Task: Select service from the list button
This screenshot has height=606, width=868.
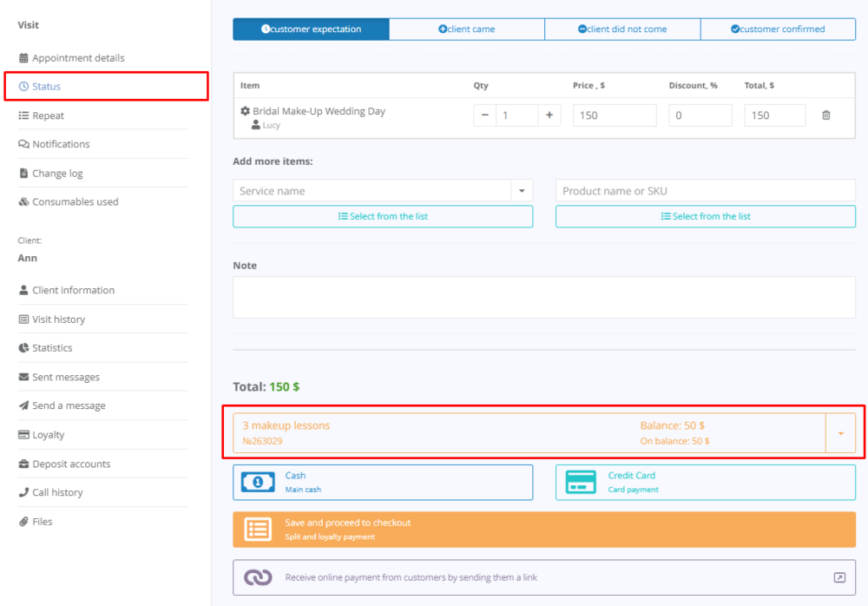Action: (x=383, y=216)
